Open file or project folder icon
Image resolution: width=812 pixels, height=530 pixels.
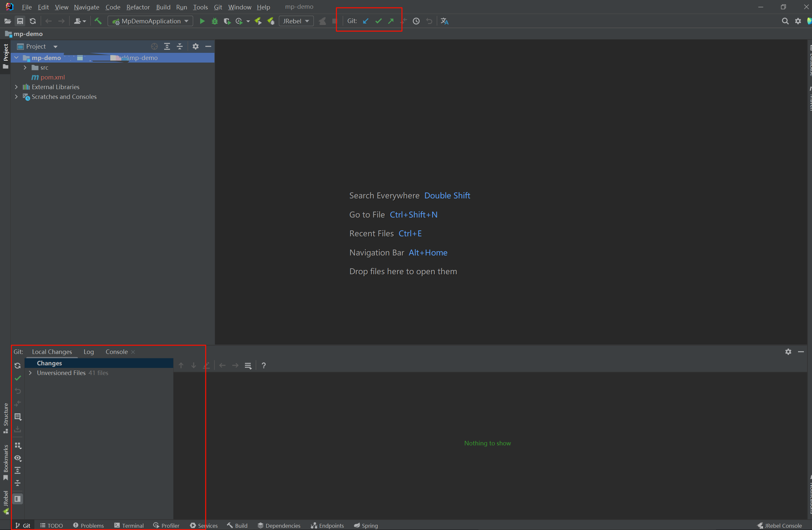point(7,21)
